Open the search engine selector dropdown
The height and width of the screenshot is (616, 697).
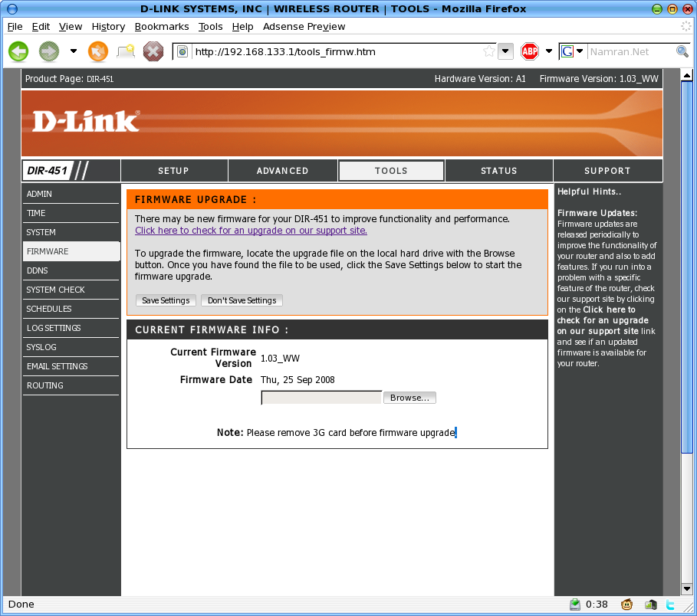point(580,52)
